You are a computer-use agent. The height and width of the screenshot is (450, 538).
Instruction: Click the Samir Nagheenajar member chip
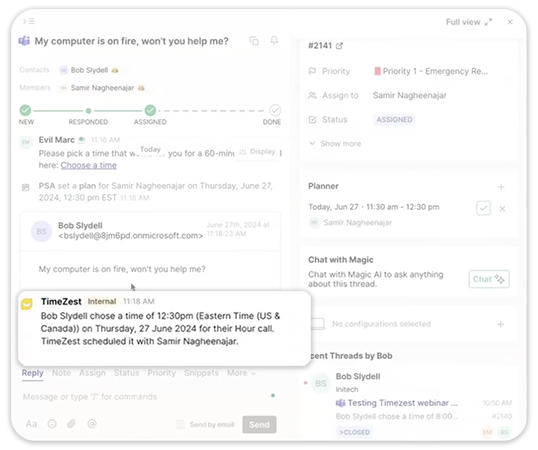102,88
